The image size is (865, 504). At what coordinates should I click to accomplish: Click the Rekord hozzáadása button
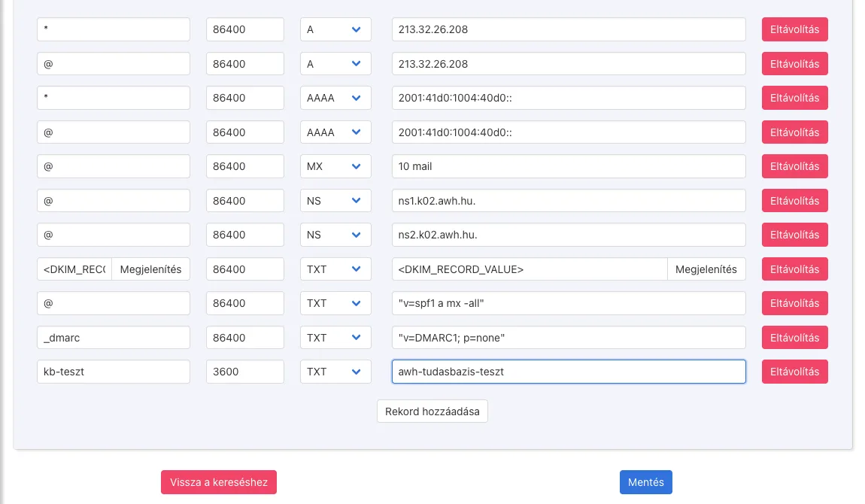(x=432, y=411)
